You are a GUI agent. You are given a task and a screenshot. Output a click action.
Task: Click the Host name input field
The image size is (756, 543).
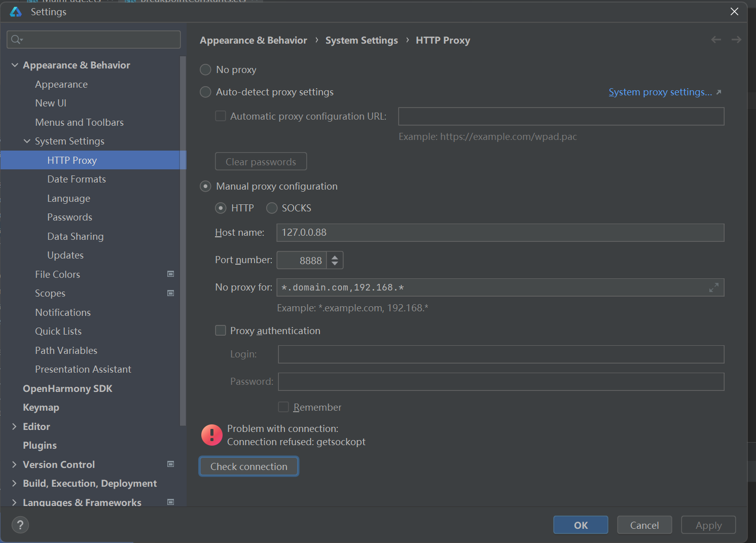[500, 233]
